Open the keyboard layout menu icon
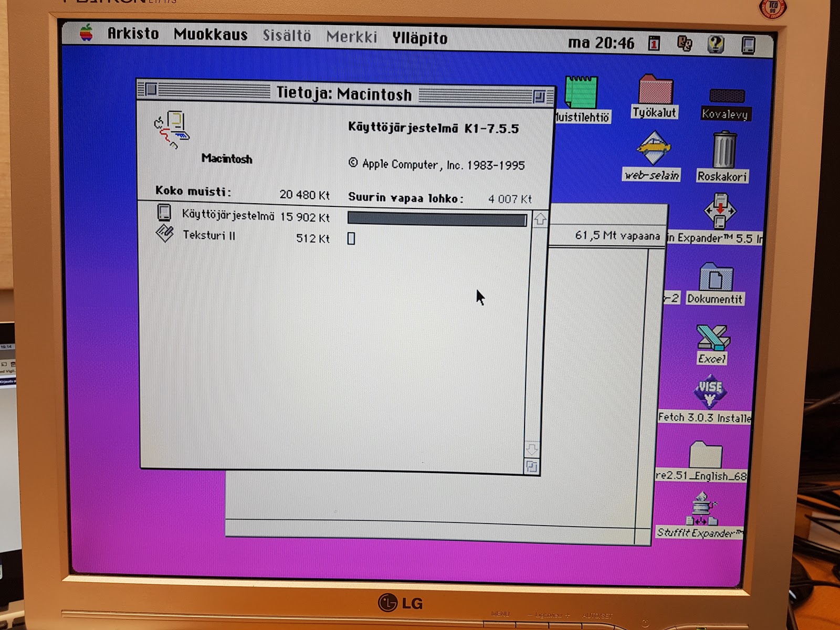 [x=685, y=43]
